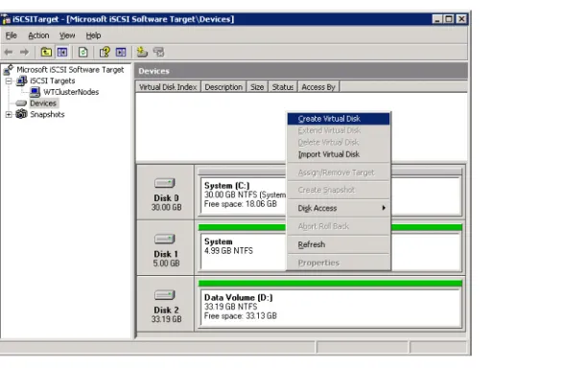Click the Data Volume (D:) box

click(330, 308)
